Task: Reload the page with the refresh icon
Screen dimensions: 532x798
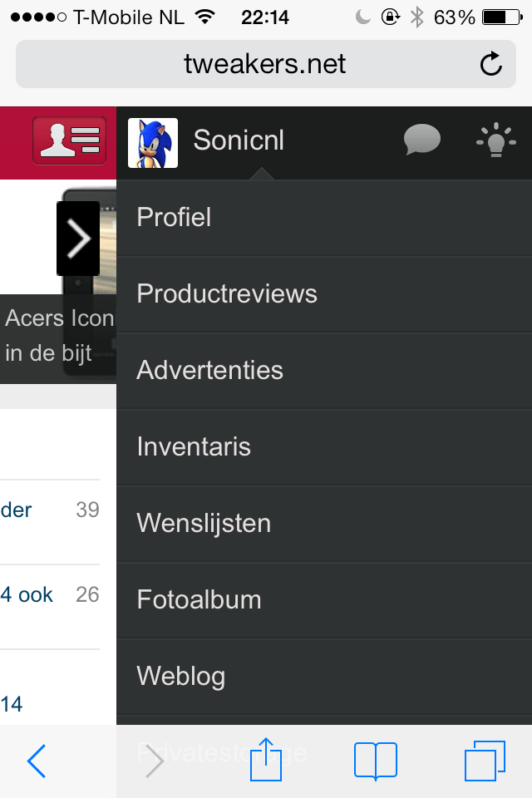Action: pos(491,64)
